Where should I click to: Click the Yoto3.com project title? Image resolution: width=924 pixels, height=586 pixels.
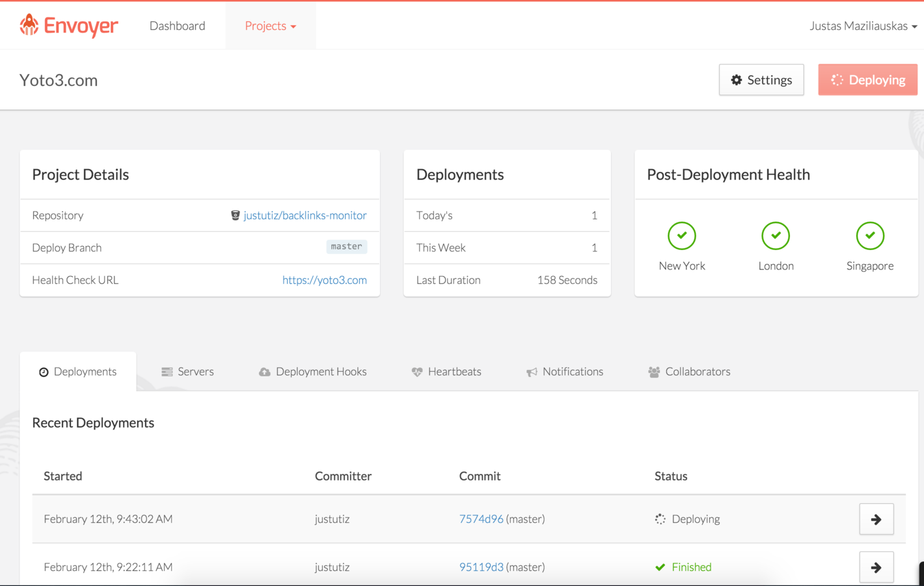59,80
